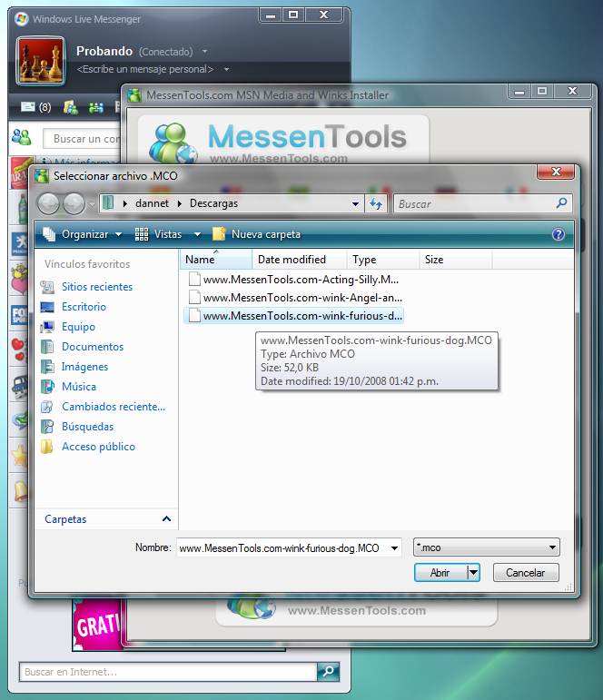The width and height of the screenshot is (603, 700).
Task: Open the Abrir button split arrow
Action: tap(473, 573)
